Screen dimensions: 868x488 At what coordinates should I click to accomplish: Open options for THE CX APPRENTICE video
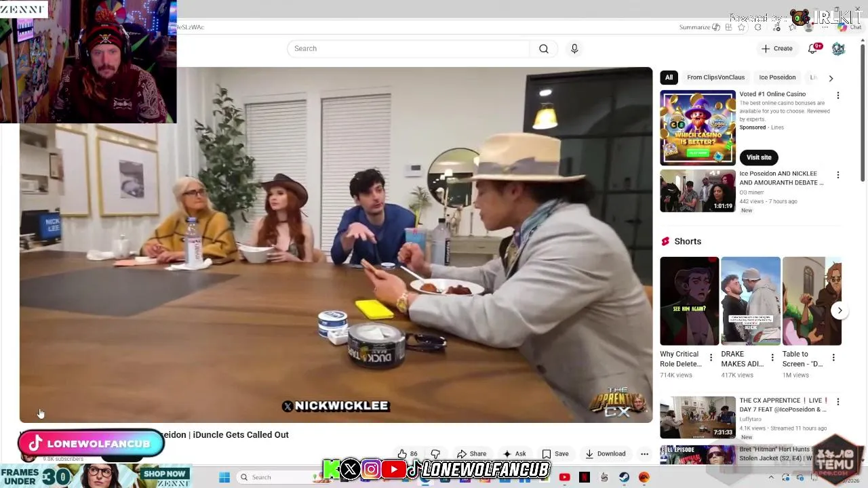click(x=838, y=402)
